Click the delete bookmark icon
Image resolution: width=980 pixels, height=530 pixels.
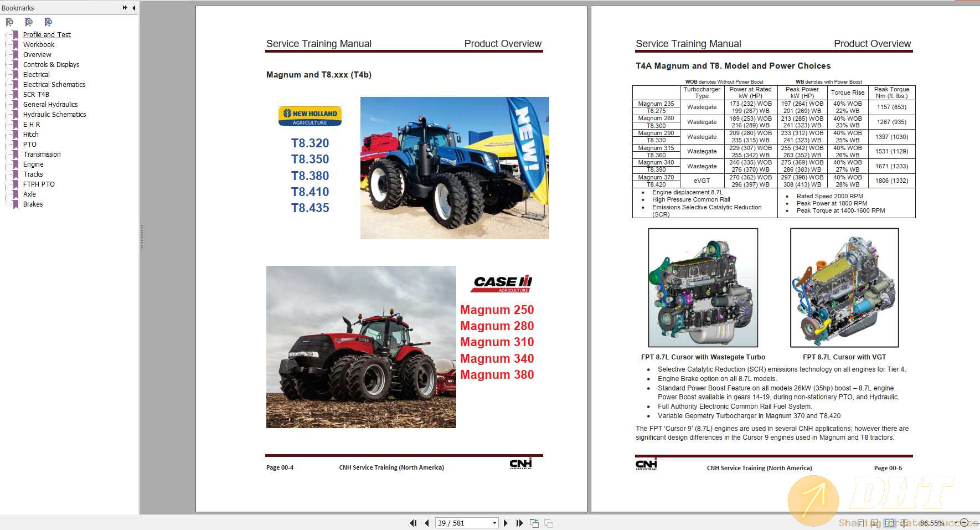pyautogui.click(x=9, y=22)
